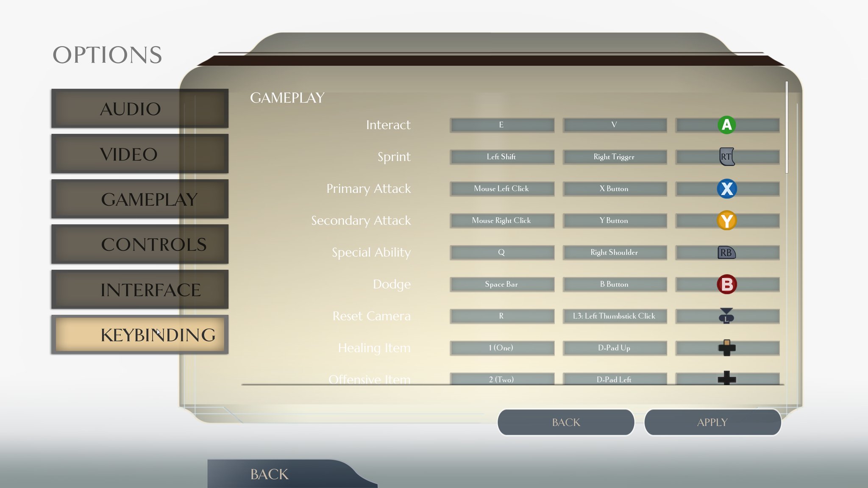Click the Xbox X button icon for Primary Attack

coord(727,189)
